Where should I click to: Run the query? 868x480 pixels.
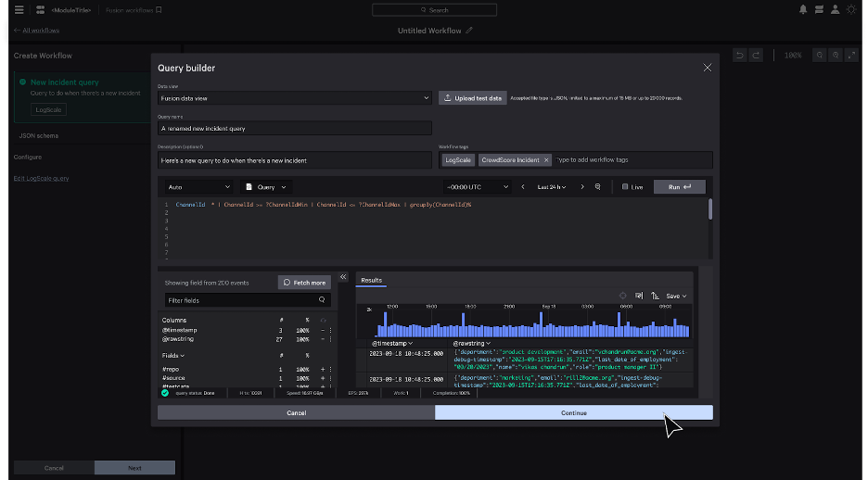[680, 186]
